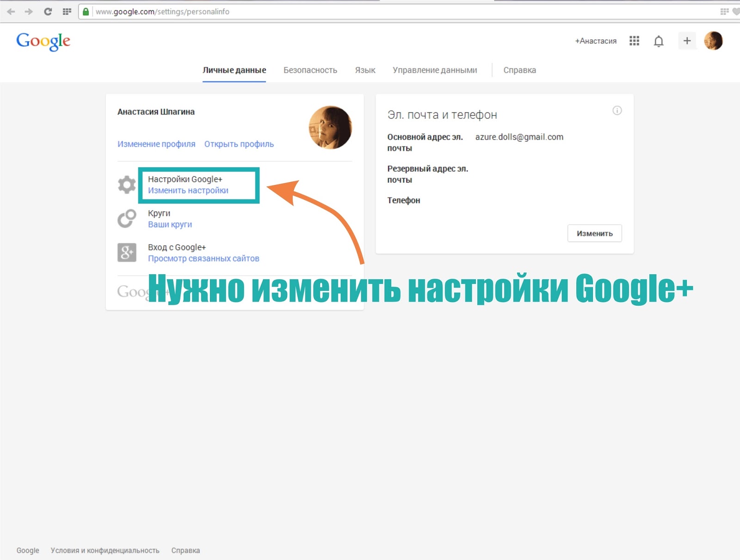Click the large profile photo
The image size is (740, 560).
click(330, 127)
